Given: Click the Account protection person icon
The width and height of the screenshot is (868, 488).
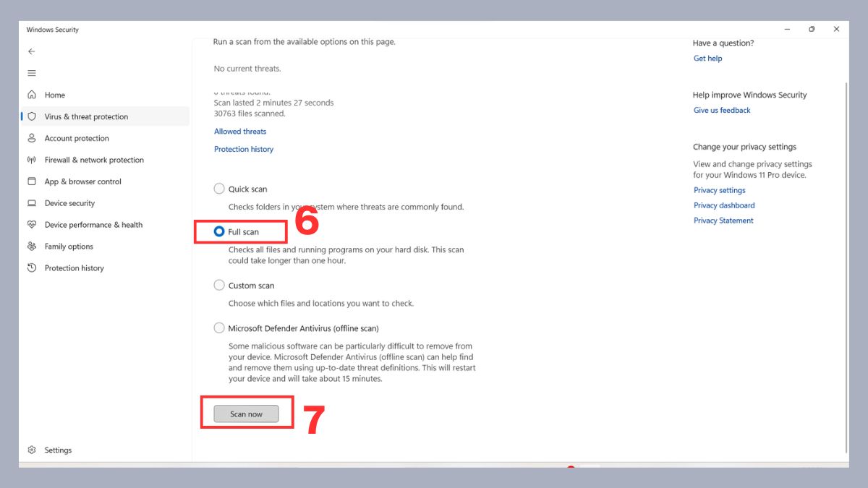Looking at the screenshot, I should click(x=32, y=138).
